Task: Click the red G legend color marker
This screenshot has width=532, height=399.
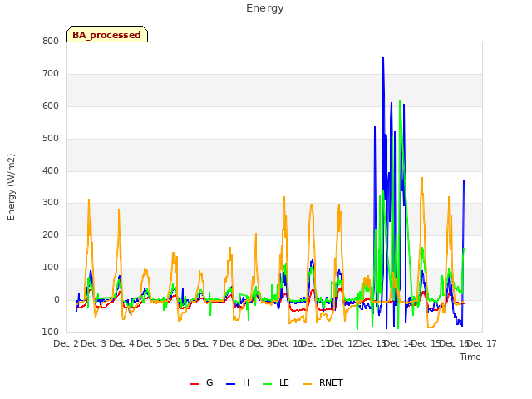Action: point(194,384)
